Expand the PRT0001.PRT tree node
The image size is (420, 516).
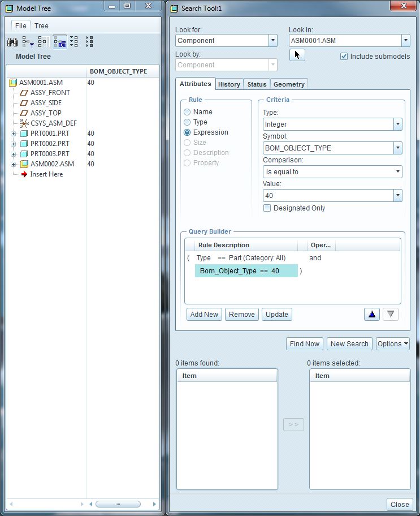[13, 134]
